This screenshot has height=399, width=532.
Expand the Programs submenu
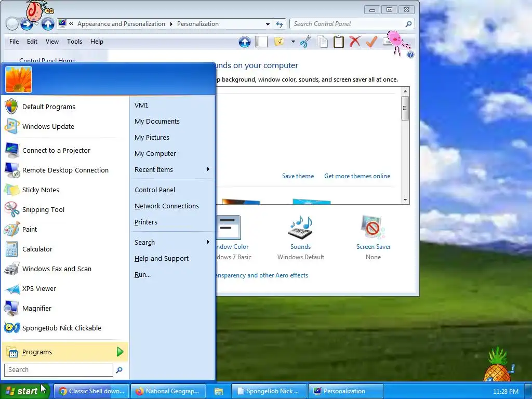(x=64, y=352)
